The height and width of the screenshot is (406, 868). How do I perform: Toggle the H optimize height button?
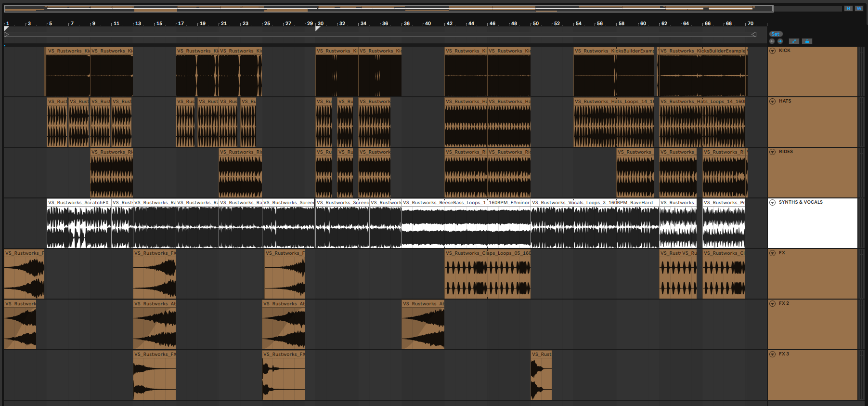tap(848, 8)
